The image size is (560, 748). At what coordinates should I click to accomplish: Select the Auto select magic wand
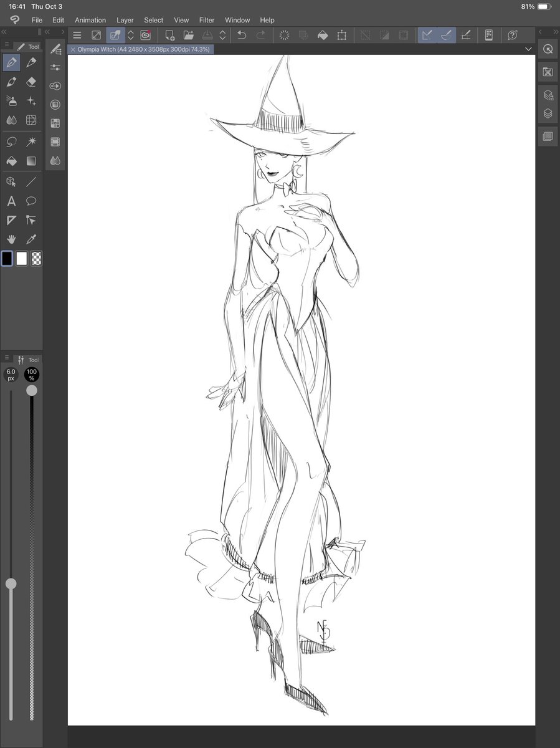(31, 142)
